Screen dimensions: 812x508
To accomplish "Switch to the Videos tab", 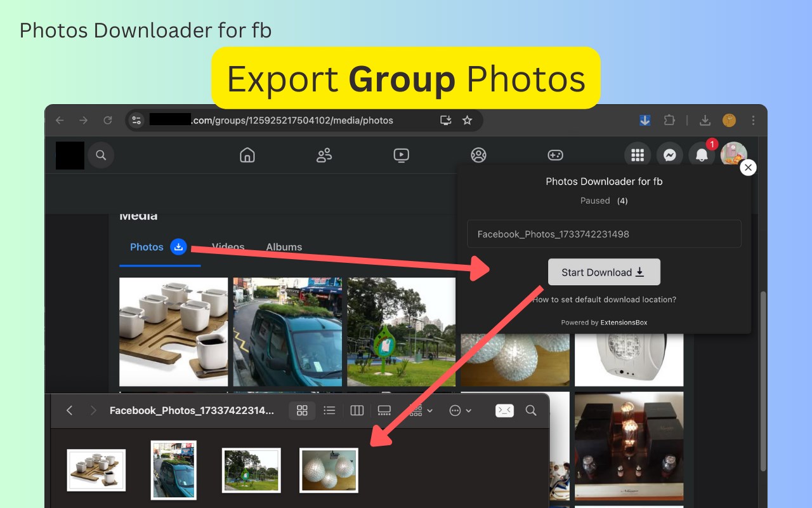I will [x=228, y=247].
